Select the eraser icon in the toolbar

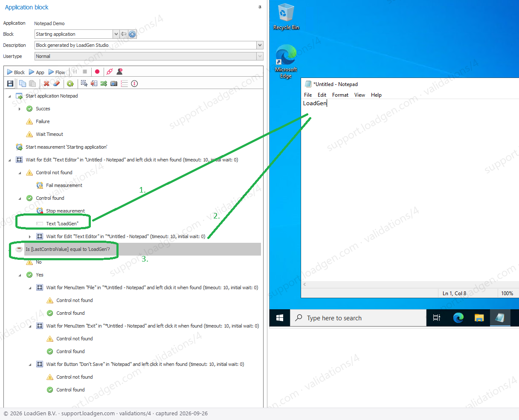click(x=56, y=83)
